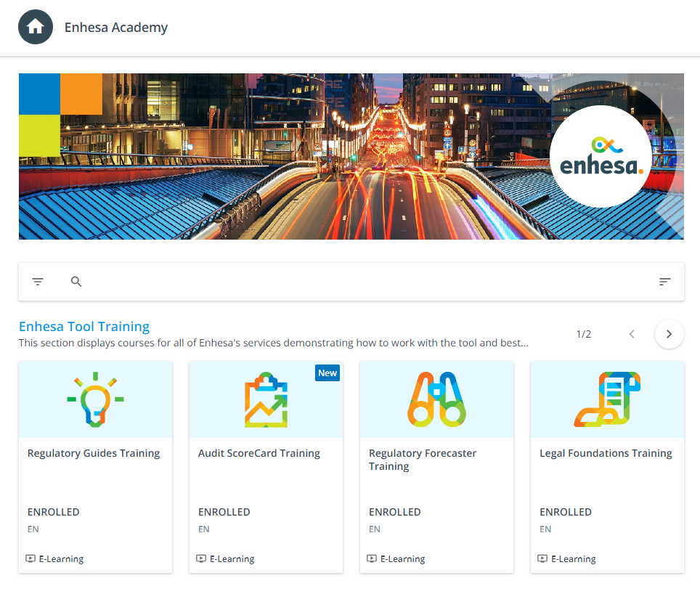Click the previous page chevron arrow
Screen dimensions: 700x594
(x=632, y=334)
